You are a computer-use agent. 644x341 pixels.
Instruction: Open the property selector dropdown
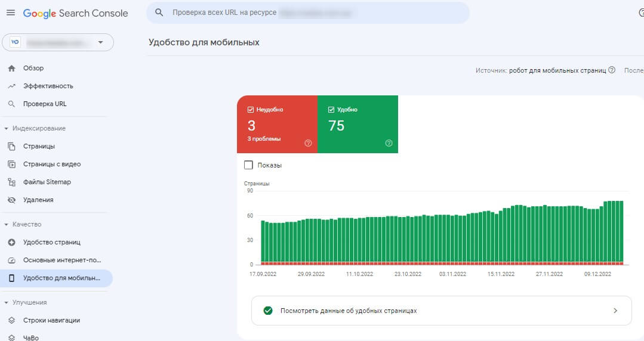58,42
